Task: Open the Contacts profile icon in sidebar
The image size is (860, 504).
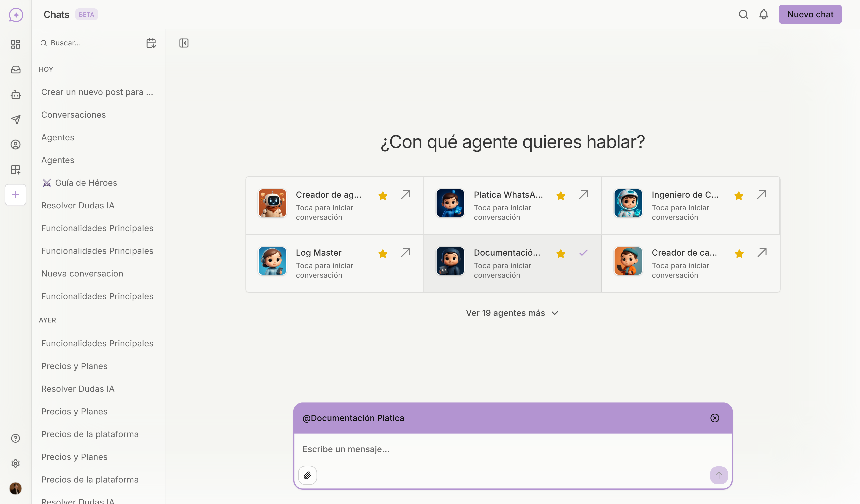Action: pos(15,144)
